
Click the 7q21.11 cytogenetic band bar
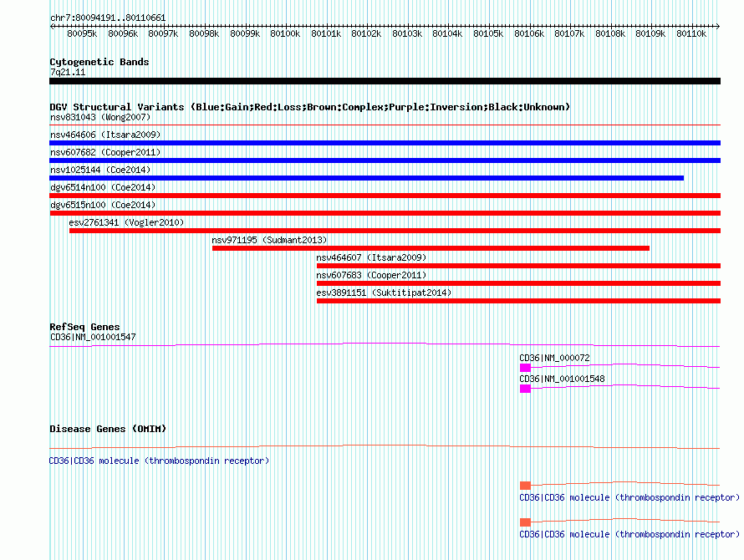(385, 81)
